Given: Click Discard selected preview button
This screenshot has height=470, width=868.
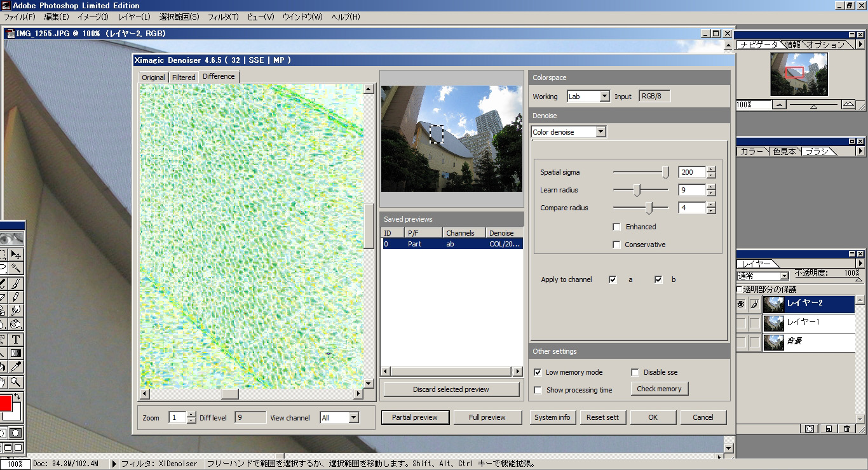Looking at the screenshot, I should pyautogui.click(x=451, y=389).
